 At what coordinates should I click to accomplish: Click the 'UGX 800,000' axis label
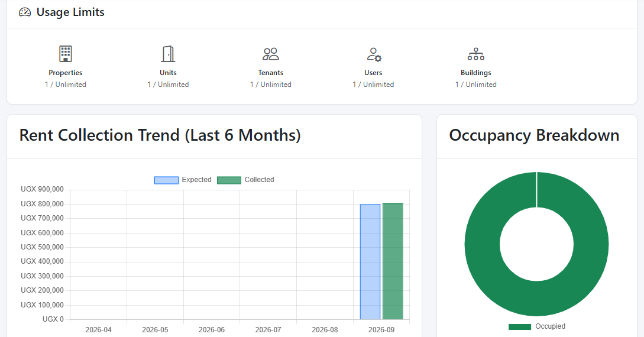pos(43,204)
